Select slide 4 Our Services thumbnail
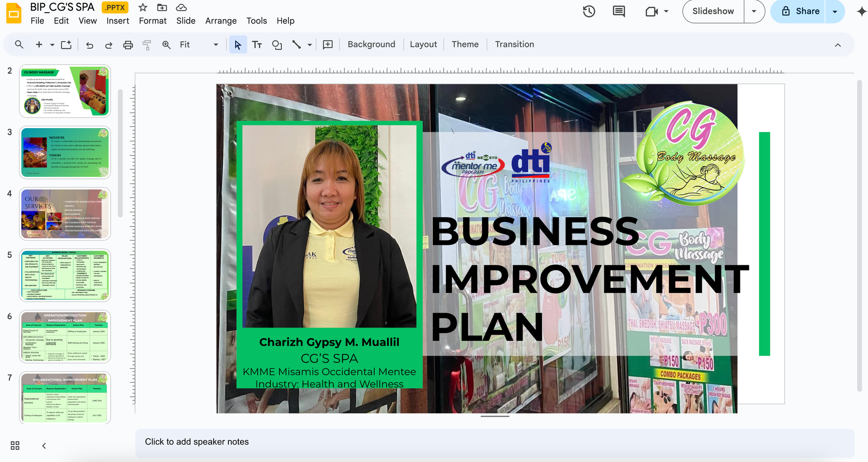This screenshot has width=868, height=462. [x=65, y=214]
